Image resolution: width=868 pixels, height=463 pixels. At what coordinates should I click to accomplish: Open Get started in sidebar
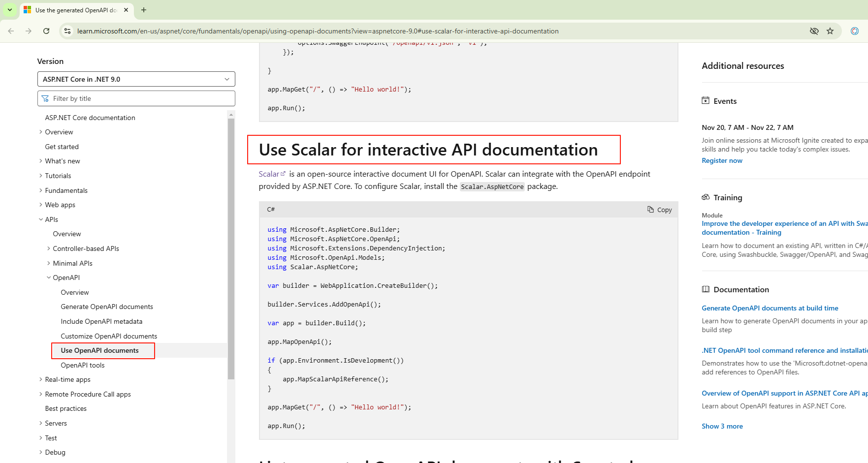tap(62, 147)
